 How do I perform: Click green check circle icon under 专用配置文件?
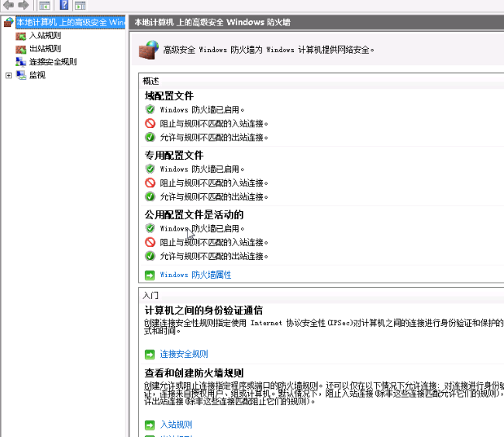(x=150, y=196)
